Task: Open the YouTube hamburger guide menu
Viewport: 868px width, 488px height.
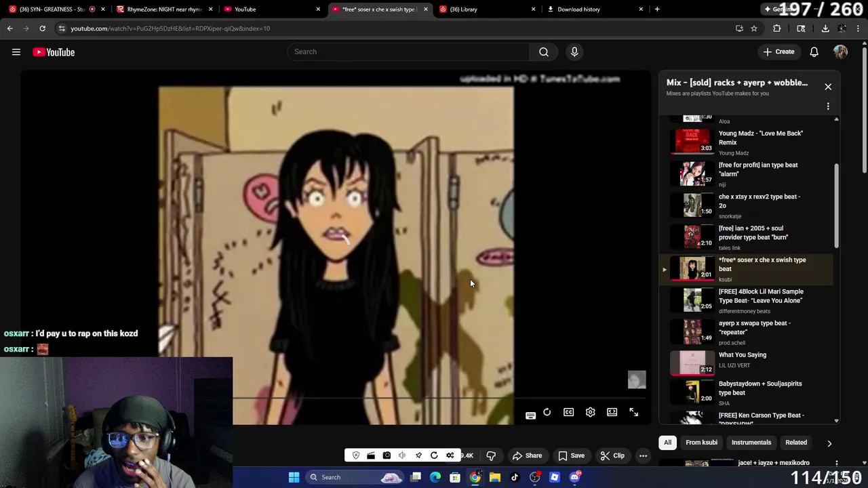Action: [16, 52]
